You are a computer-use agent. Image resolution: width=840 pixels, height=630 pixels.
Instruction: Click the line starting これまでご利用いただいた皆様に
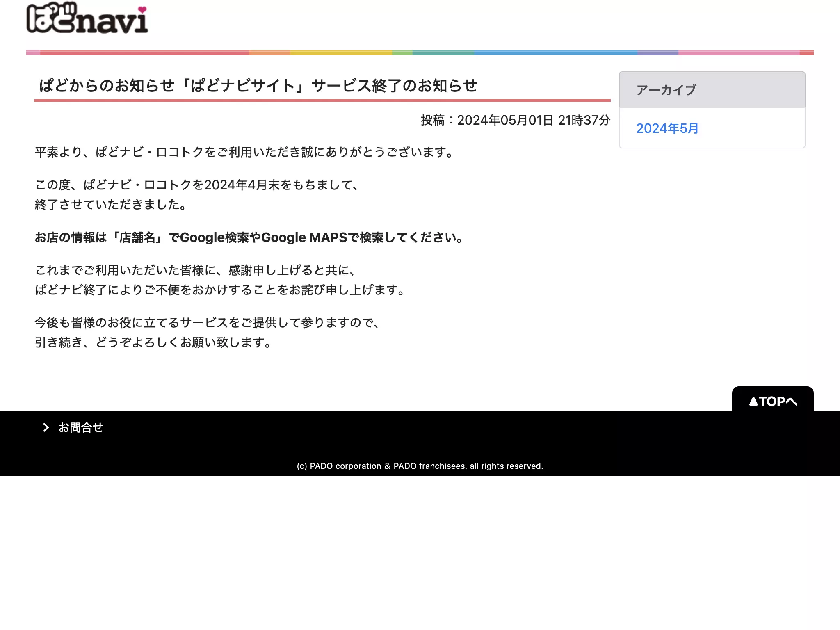pos(196,270)
